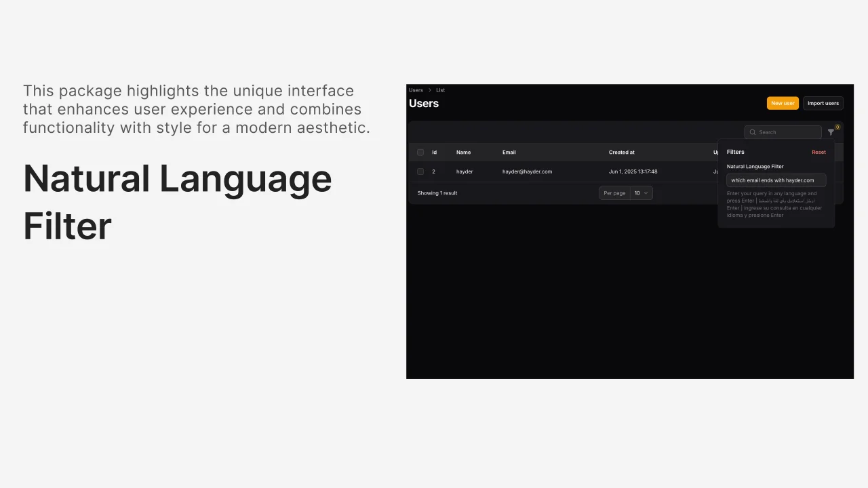868x488 pixels.
Task: Click the Natural Language Filter input box
Action: pos(776,180)
